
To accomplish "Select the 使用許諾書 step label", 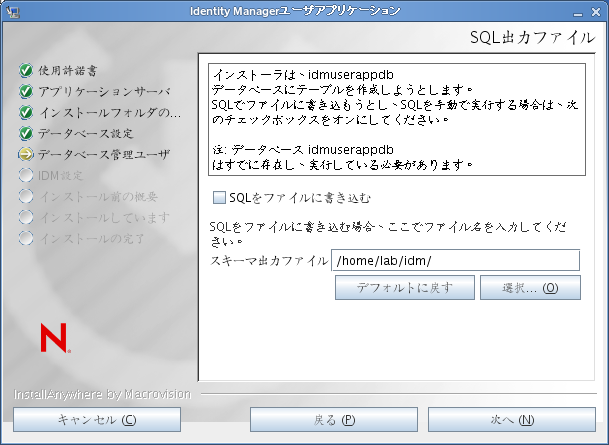I will (x=68, y=70).
